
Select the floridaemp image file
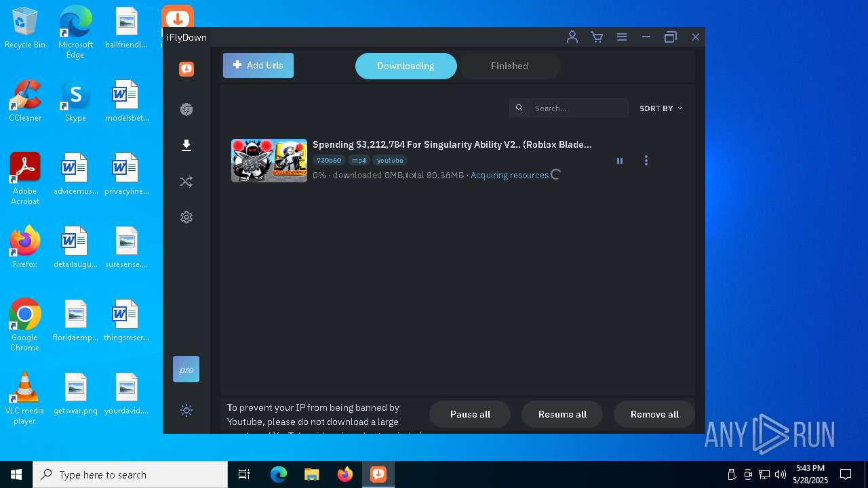75,321
